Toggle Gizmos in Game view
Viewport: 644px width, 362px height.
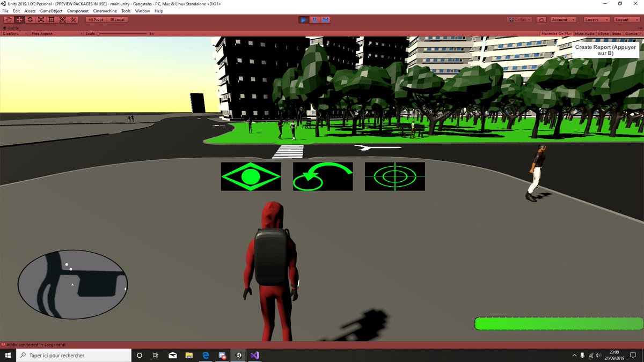[x=631, y=34]
